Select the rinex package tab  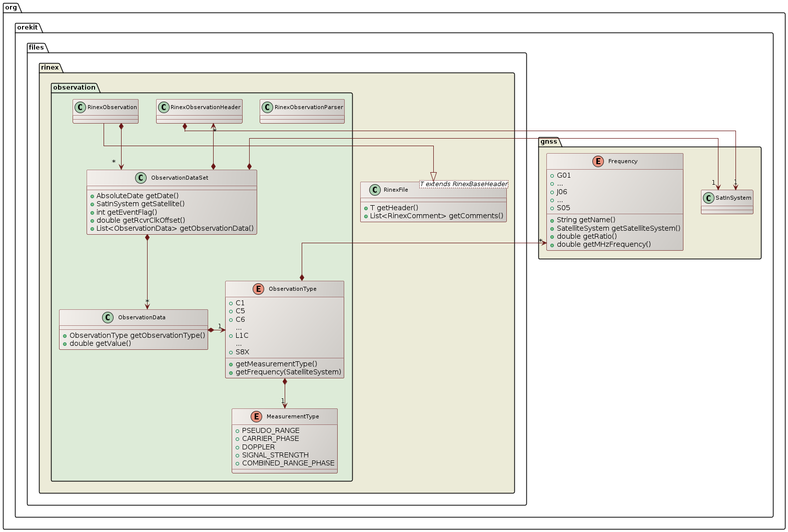[x=50, y=68]
